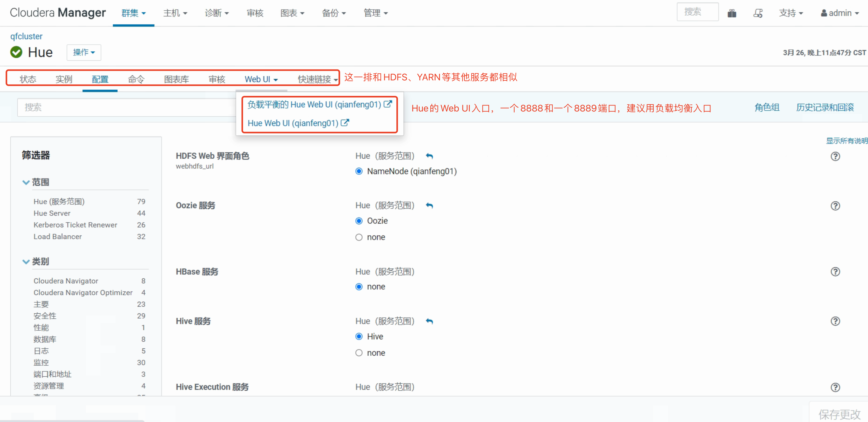Choose none radio under Hive 服务

359,353
